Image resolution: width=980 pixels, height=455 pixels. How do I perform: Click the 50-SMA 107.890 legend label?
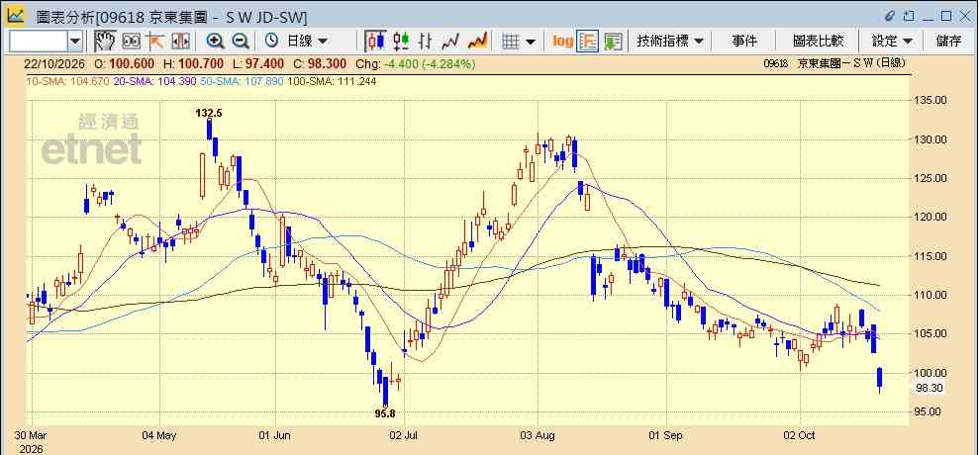(x=242, y=81)
